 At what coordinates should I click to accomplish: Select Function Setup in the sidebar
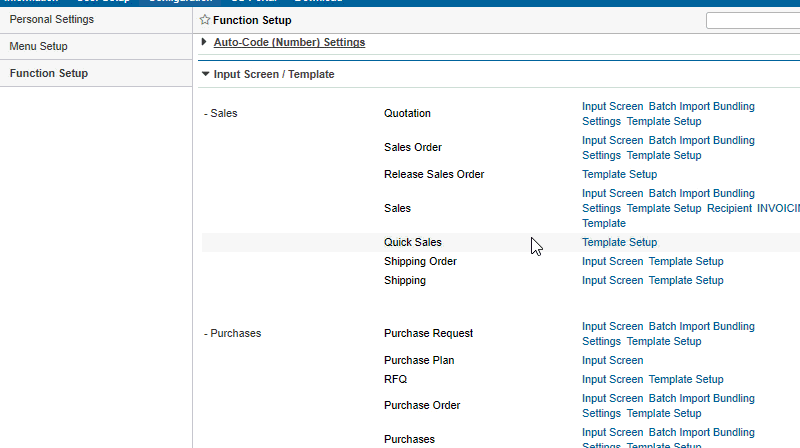pyautogui.click(x=48, y=73)
